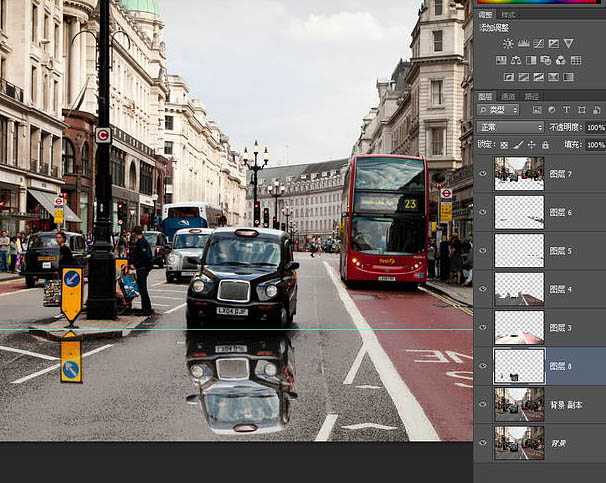
Task: Add a Threshold adjustment layer
Action: 539,77
